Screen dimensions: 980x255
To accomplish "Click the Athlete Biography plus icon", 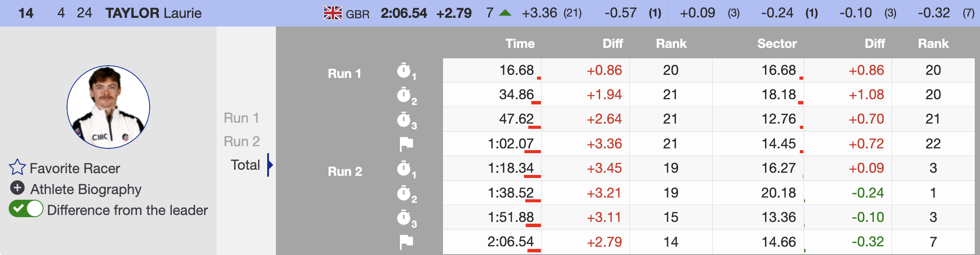I will [17, 188].
